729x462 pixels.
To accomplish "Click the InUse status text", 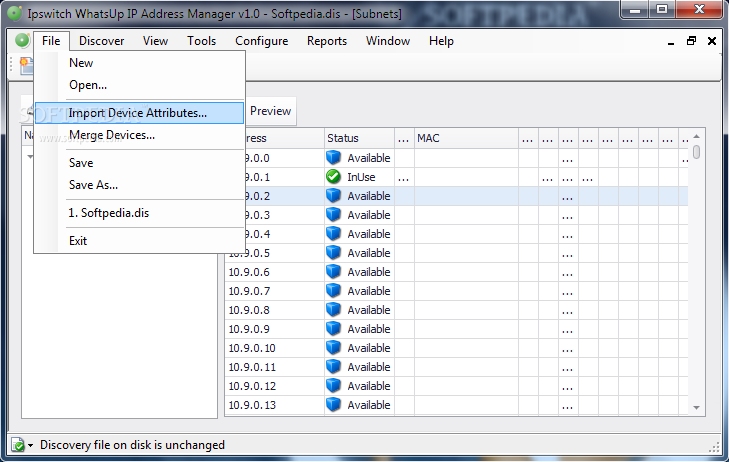I will pos(361,177).
